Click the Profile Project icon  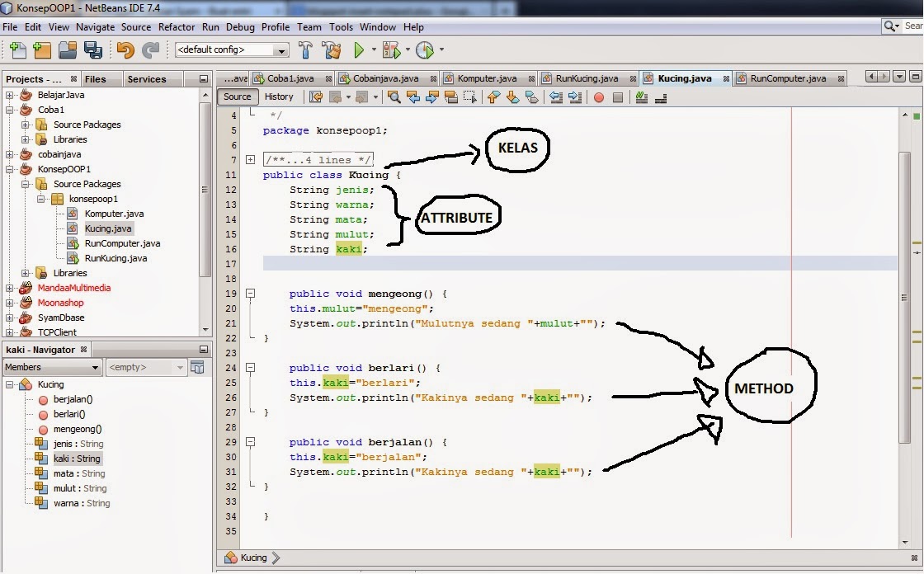click(424, 50)
